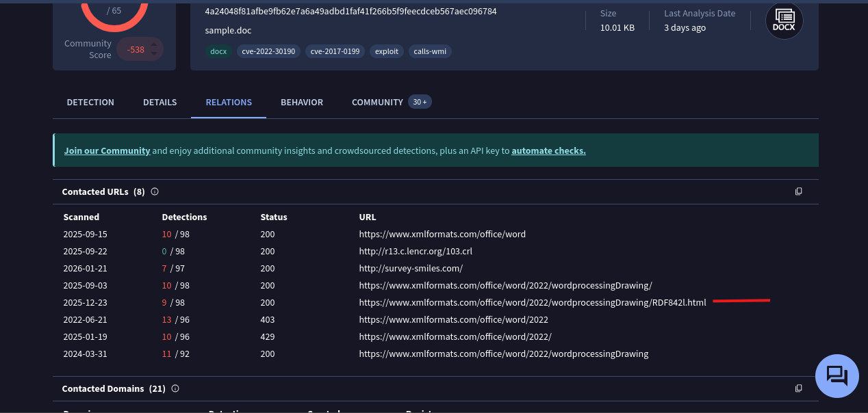Click the 0 / 98 detection count

pyautogui.click(x=173, y=251)
